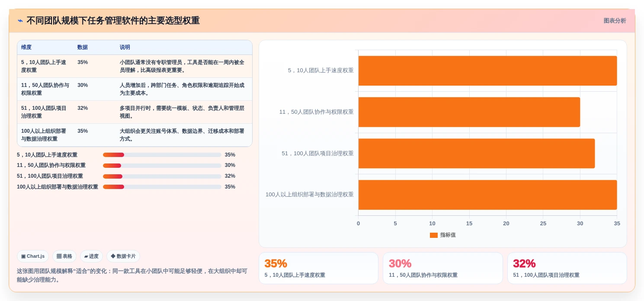644x301 pixels.
Task: Click the summary paragraph starting 这张图用团队规模
Action: (132, 275)
